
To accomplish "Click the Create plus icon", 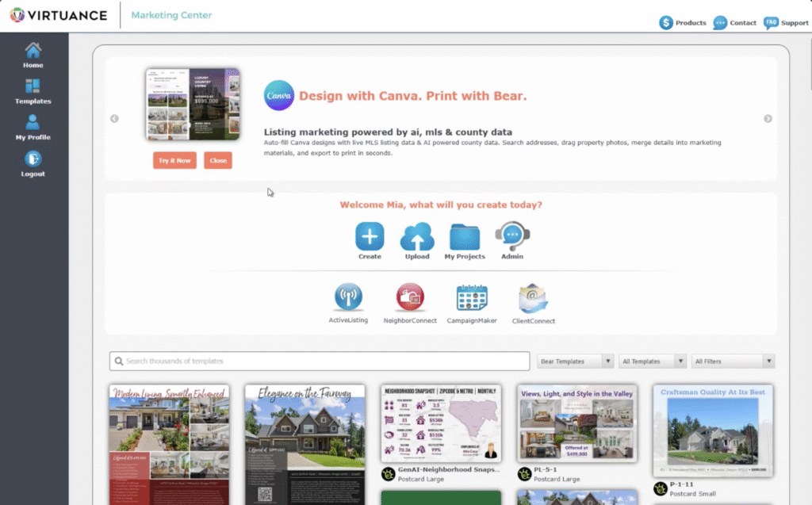I will pyautogui.click(x=370, y=237).
